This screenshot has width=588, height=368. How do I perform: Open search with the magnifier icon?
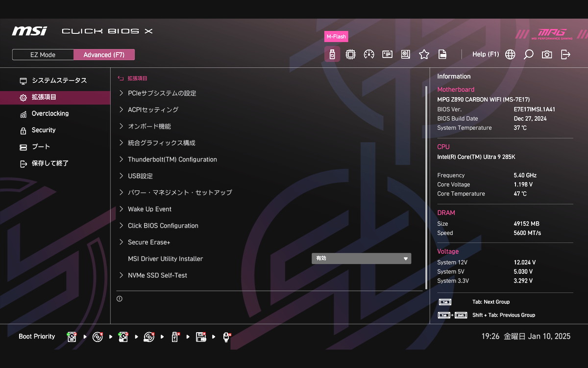(528, 54)
